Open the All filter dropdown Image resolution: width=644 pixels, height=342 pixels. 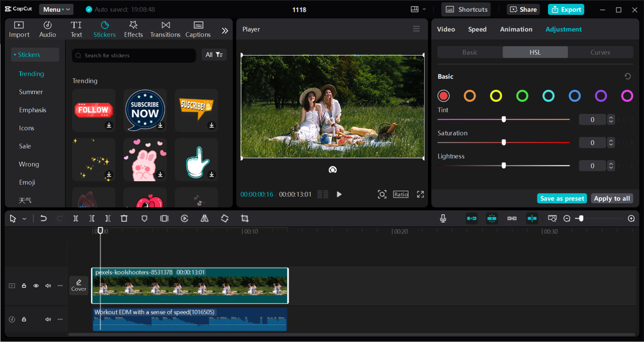[x=214, y=55]
